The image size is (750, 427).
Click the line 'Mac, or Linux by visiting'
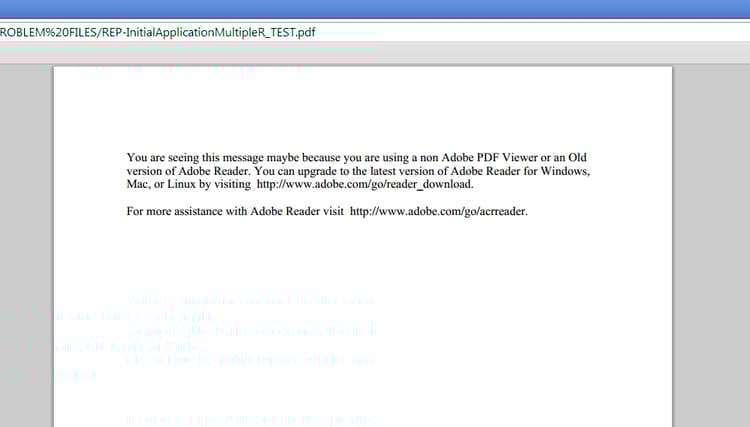click(188, 184)
